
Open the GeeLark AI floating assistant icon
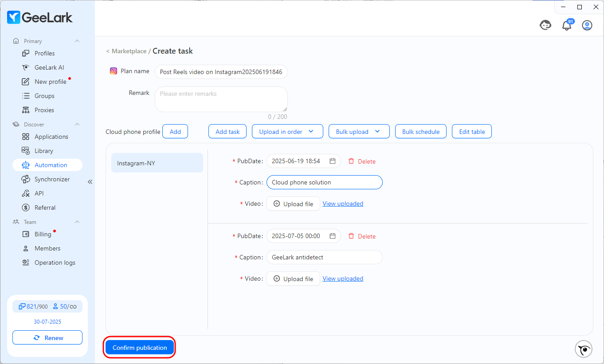tap(584, 349)
